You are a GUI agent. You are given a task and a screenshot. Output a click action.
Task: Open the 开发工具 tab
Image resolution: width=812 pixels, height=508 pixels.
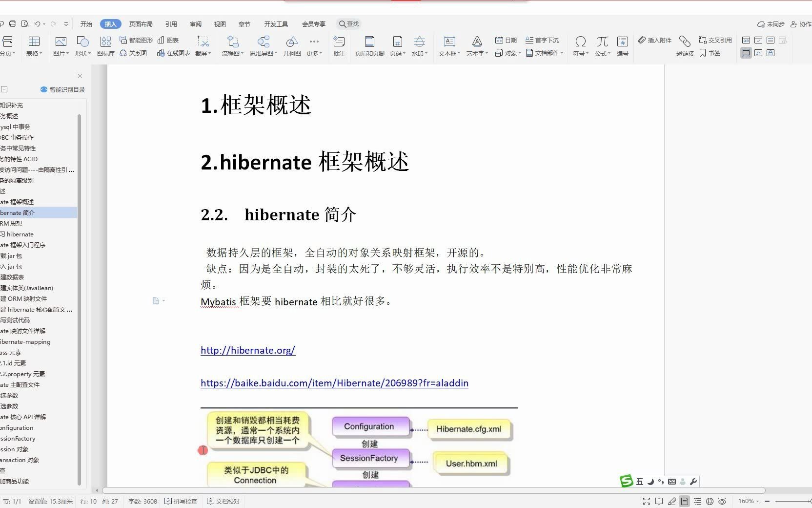click(x=276, y=24)
